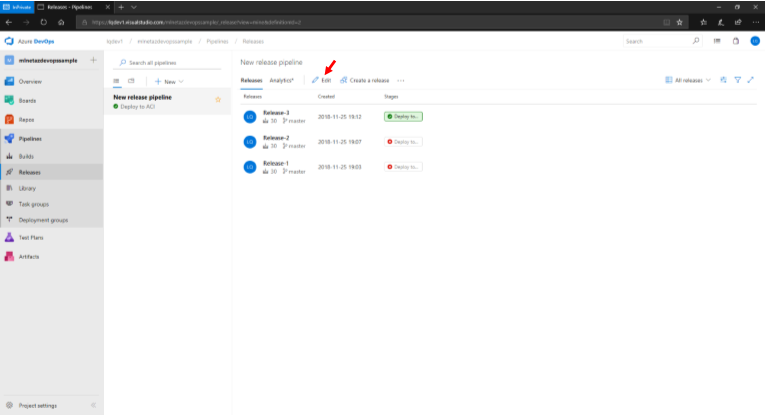765x416 pixels.
Task: Open the more actions ellipsis menu
Action: [x=401, y=80]
